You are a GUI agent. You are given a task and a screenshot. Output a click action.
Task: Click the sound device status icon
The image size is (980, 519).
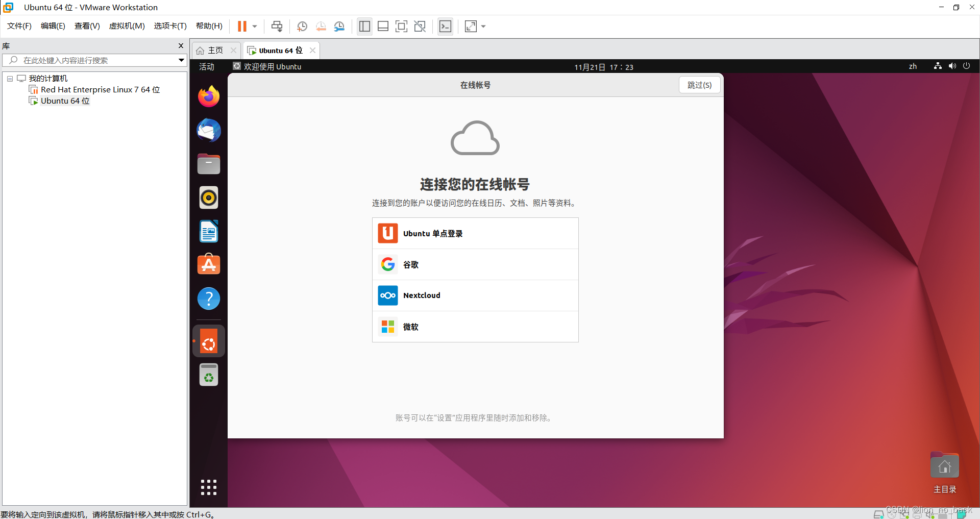pos(930,514)
